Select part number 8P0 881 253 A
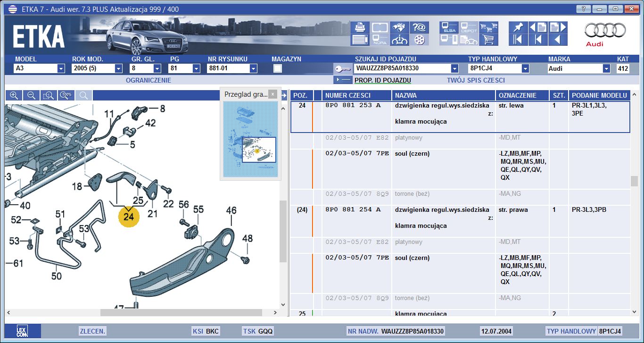This screenshot has width=644, height=343. (x=353, y=106)
